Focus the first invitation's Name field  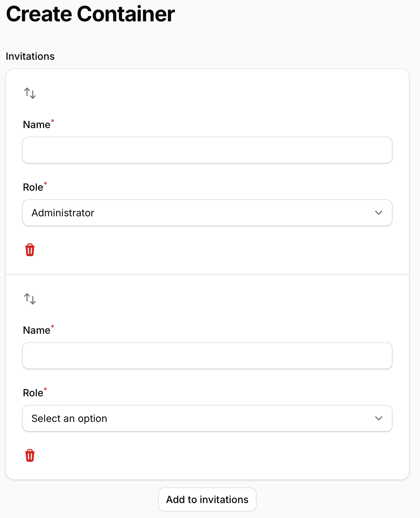click(x=207, y=150)
